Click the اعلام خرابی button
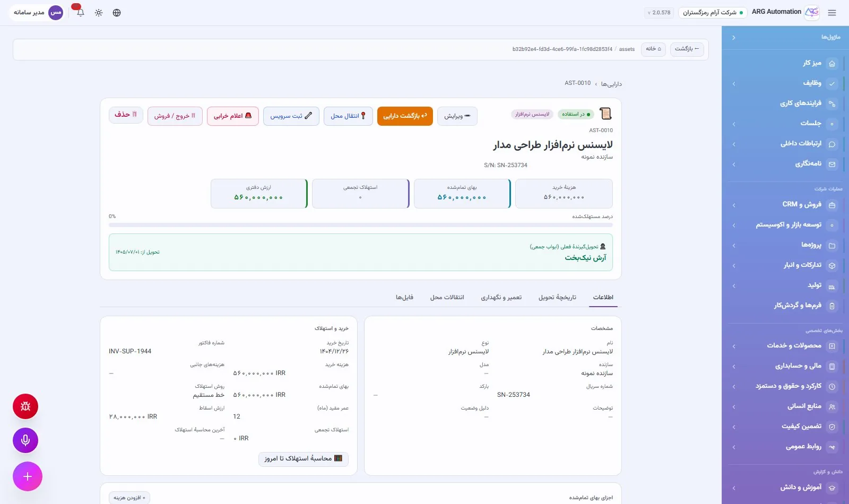849x504 pixels. tap(233, 116)
